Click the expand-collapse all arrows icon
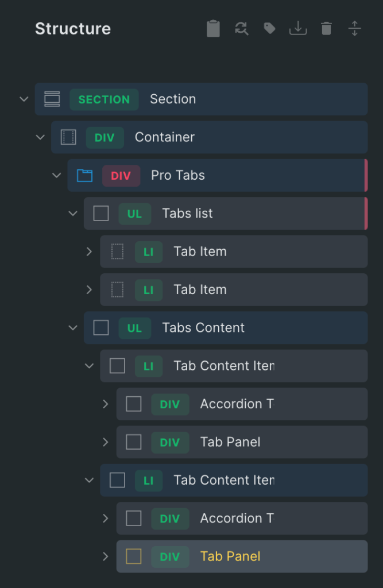The height and width of the screenshot is (588, 383). click(354, 29)
